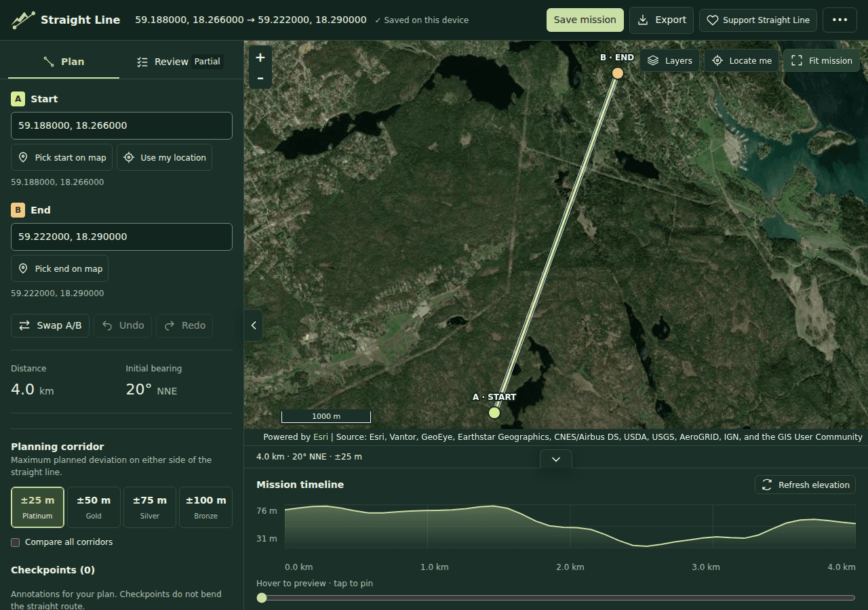Select ±75 m Silver corridor
The height and width of the screenshot is (610, 868).
coord(150,507)
